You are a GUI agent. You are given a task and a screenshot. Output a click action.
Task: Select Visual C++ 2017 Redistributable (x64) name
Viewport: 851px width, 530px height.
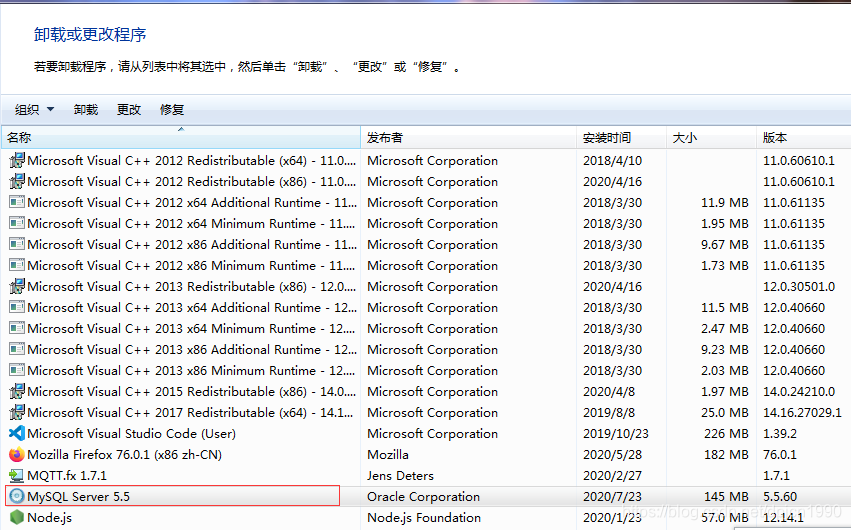(x=190, y=412)
